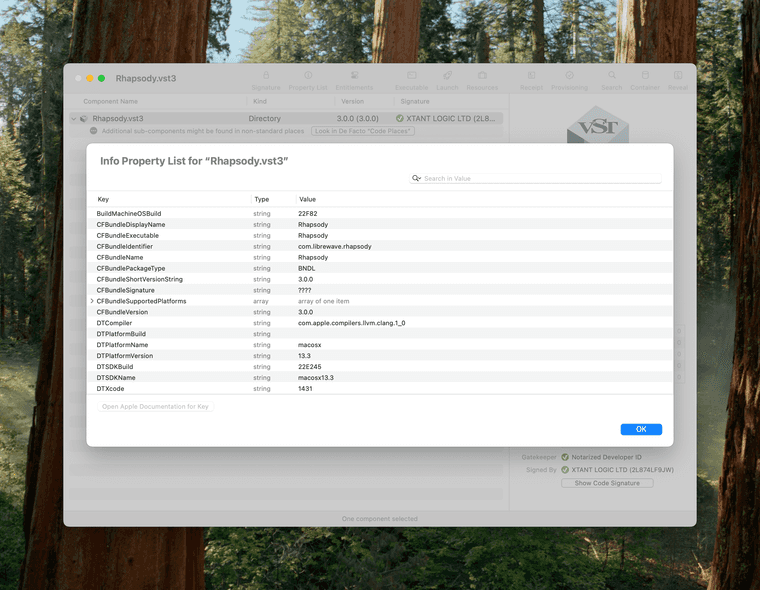Sort by Signature column header
Image resolution: width=760 pixels, height=590 pixels.
(415, 101)
